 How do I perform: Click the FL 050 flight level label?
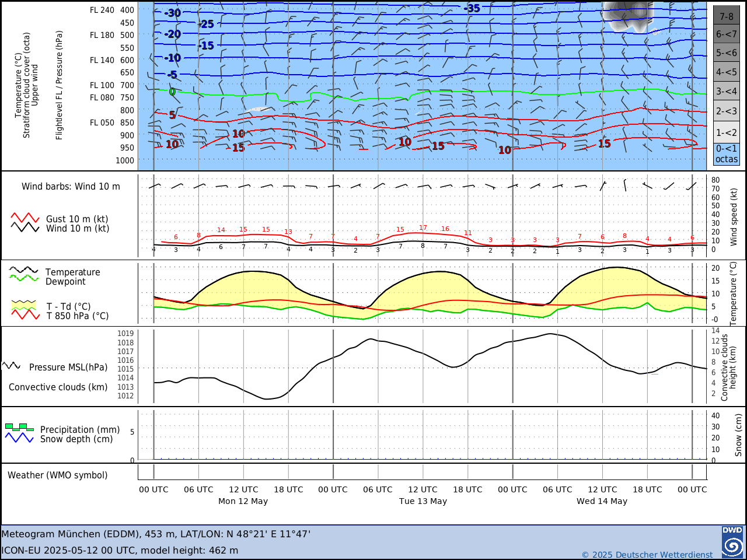(102, 123)
